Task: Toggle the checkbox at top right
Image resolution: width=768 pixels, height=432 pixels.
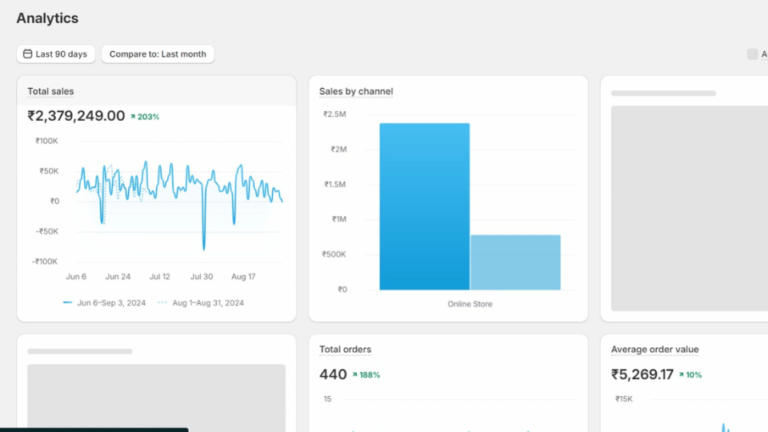Action: click(x=752, y=54)
